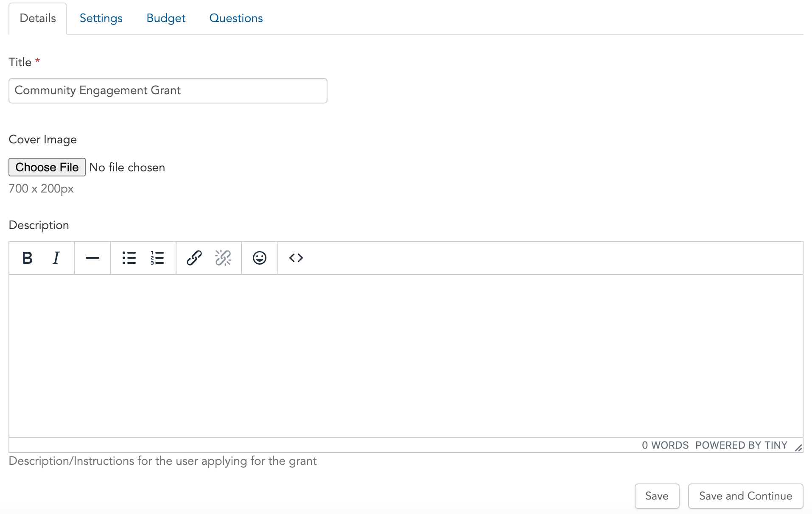Insert a bulleted list
The image size is (812, 514).
point(129,258)
